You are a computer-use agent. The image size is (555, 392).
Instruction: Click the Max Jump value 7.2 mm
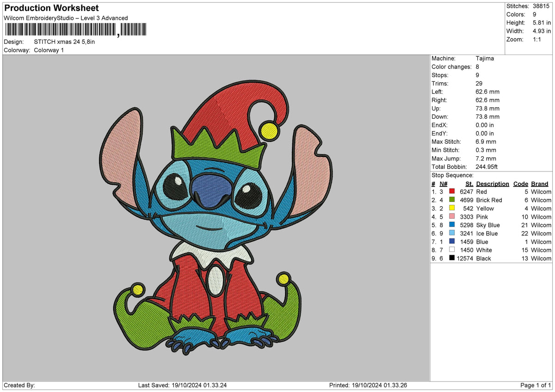(x=486, y=158)
